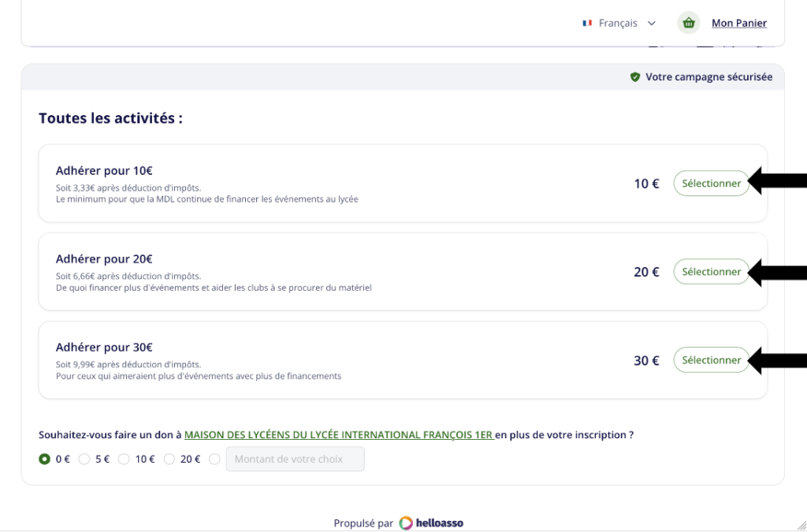
Task: Focus the Montant de votre choix field
Action: point(296,459)
